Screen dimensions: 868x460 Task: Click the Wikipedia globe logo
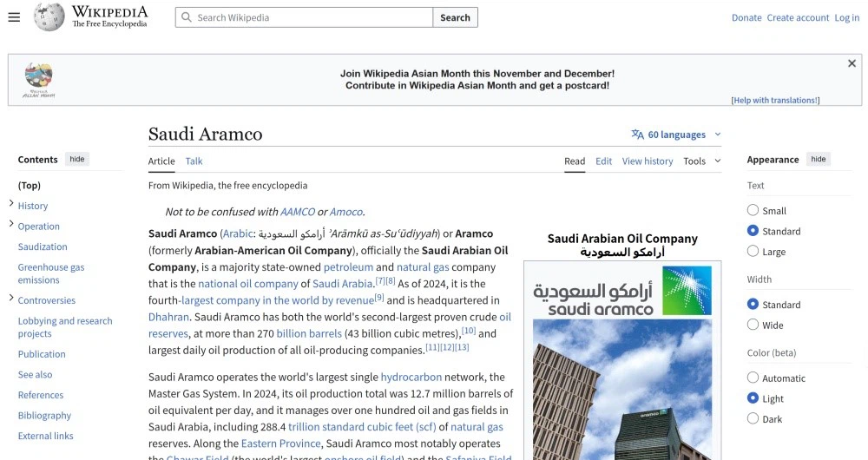click(x=49, y=16)
